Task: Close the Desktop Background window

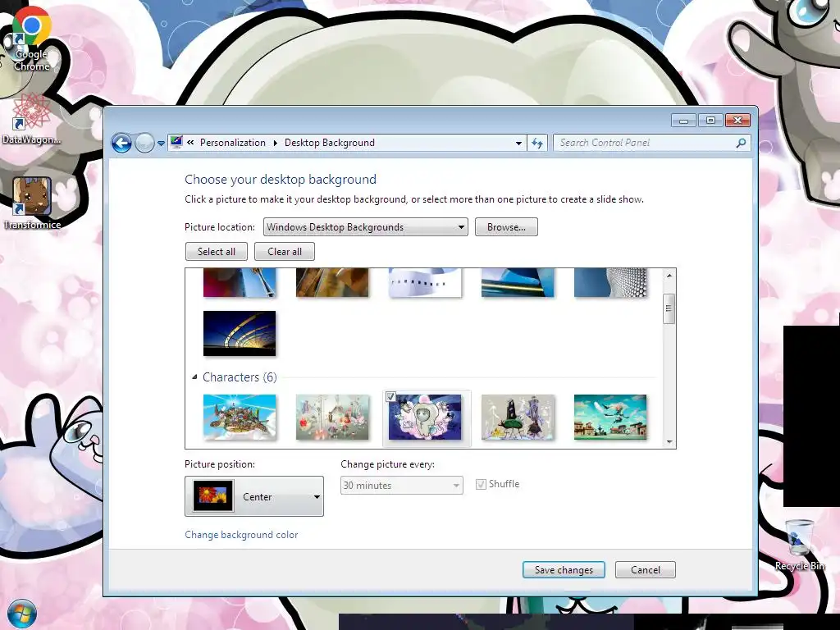Action: (x=737, y=121)
